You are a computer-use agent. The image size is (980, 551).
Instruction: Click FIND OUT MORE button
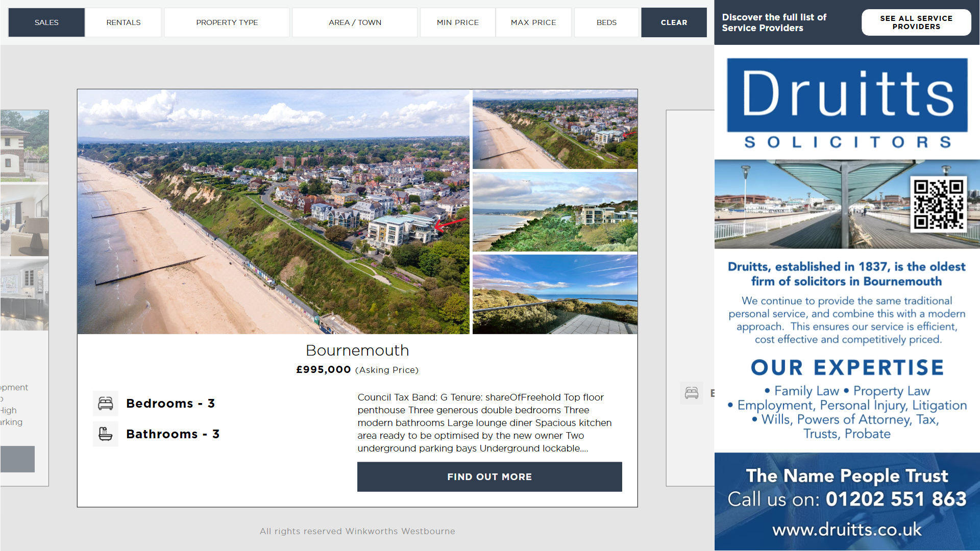tap(489, 477)
